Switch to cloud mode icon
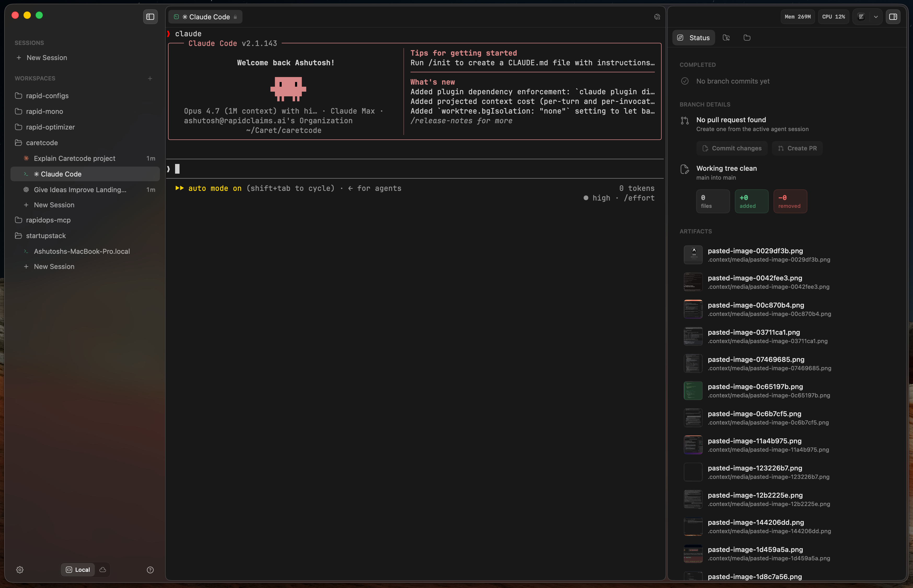The width and height of the screenshot is (913, 588). click(x=103, y=570)
